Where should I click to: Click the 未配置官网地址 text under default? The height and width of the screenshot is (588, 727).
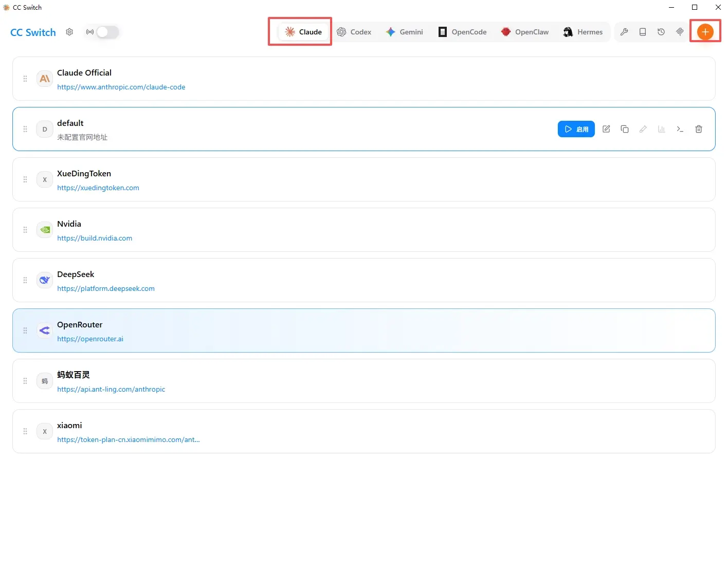click(x=82, y=137)
